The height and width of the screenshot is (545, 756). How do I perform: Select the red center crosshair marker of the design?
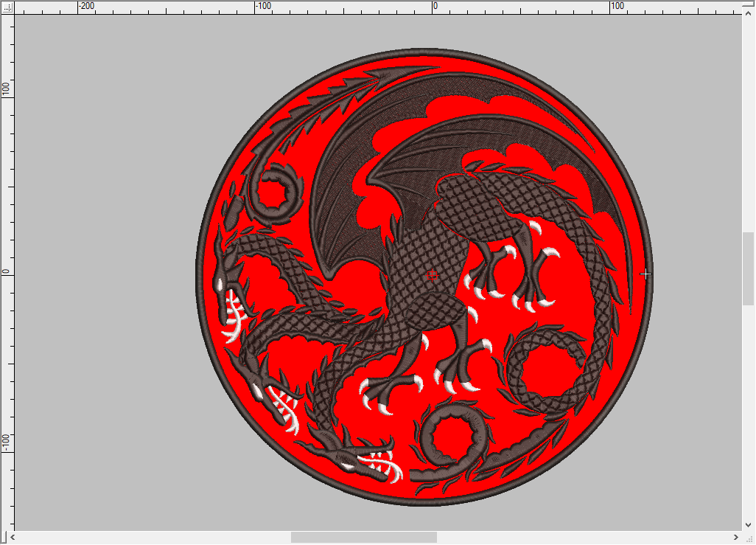432,276
